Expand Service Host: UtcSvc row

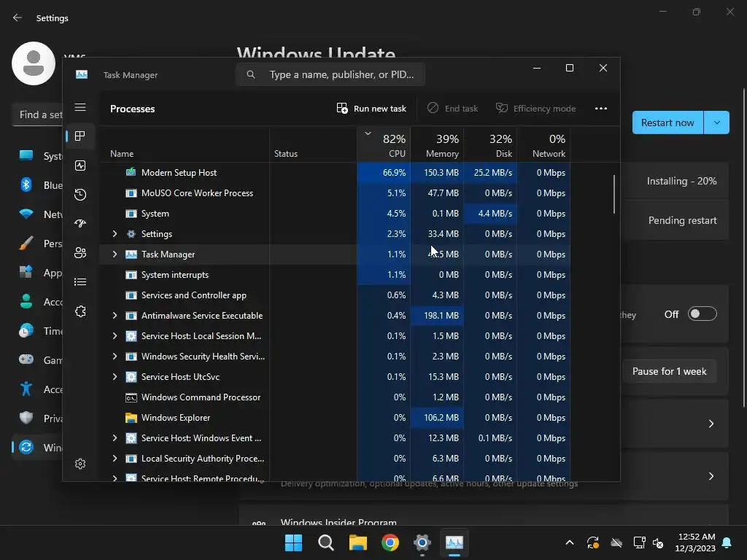point(115,377)
